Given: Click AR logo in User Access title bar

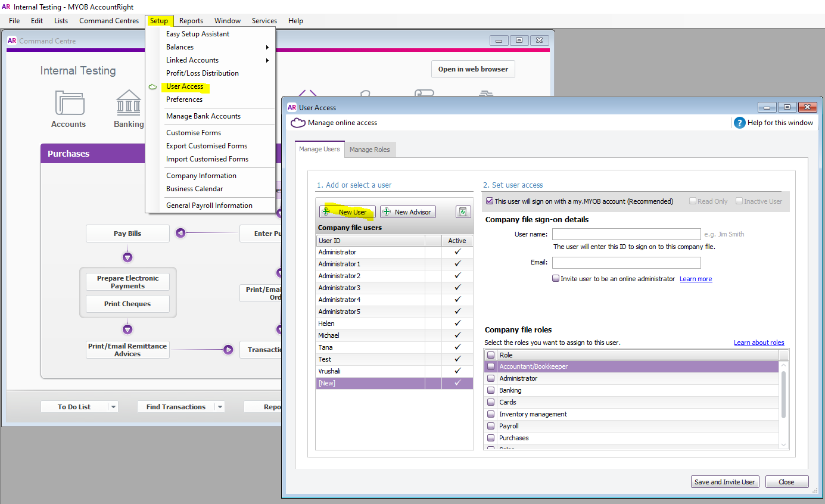Looking at the screenshot, I should [x=292, y=108].
